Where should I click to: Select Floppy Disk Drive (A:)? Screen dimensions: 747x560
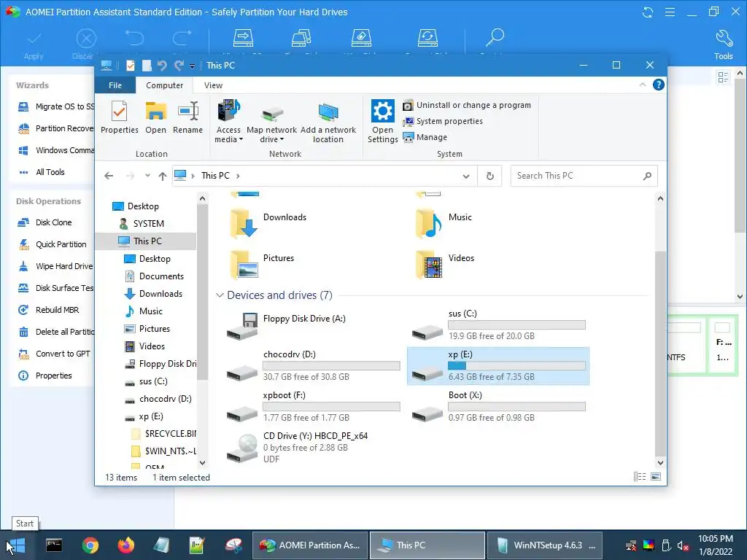313,325
